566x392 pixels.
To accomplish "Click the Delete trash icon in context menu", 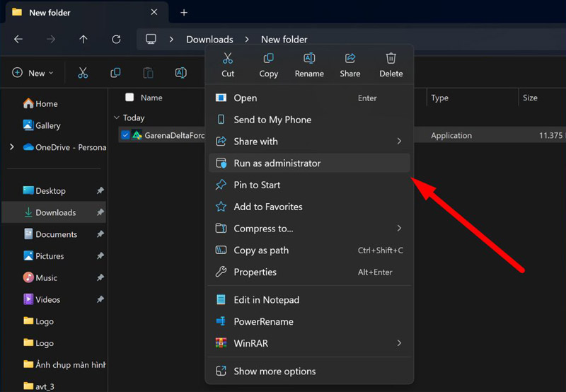I will coord(391,59).
